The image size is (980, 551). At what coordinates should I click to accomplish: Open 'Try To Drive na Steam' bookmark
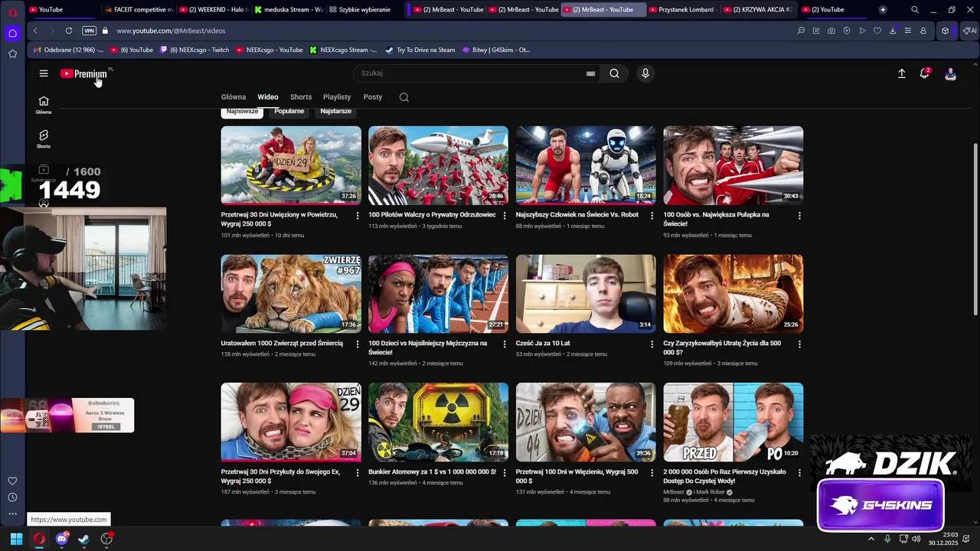pos(420,50)
